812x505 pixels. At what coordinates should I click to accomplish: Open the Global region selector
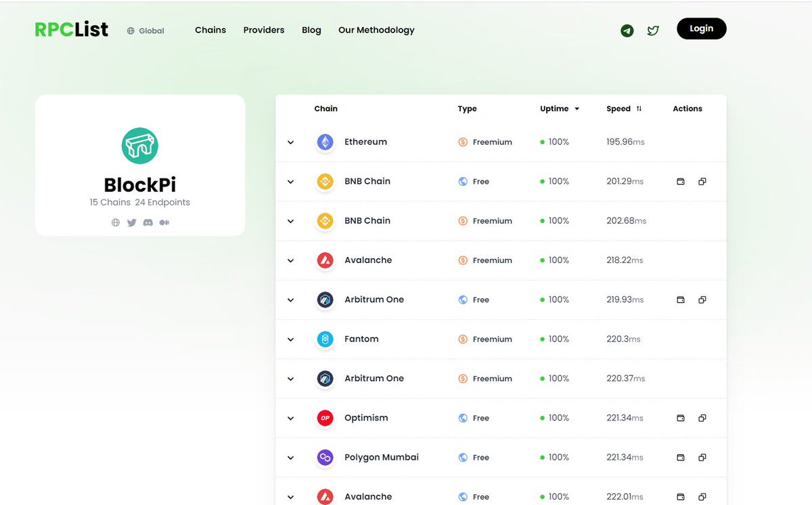pos(145,30)
